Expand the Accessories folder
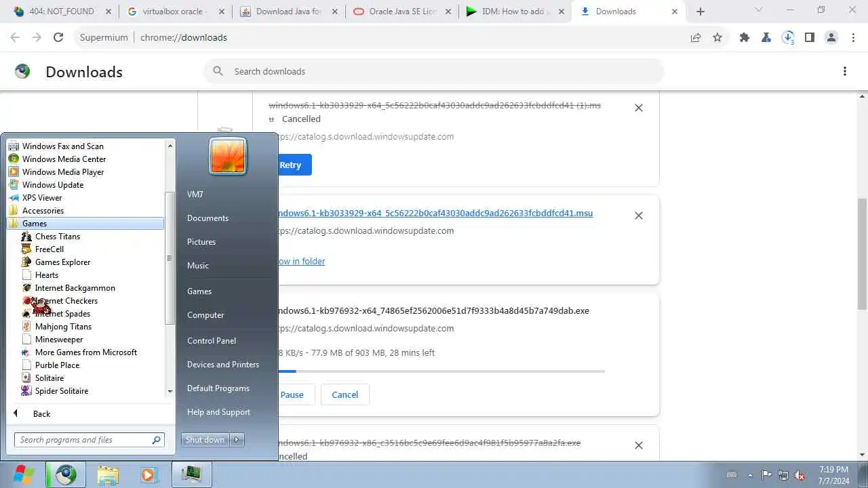The width and height of the screenshot is (868, 488). pos(43,211)
